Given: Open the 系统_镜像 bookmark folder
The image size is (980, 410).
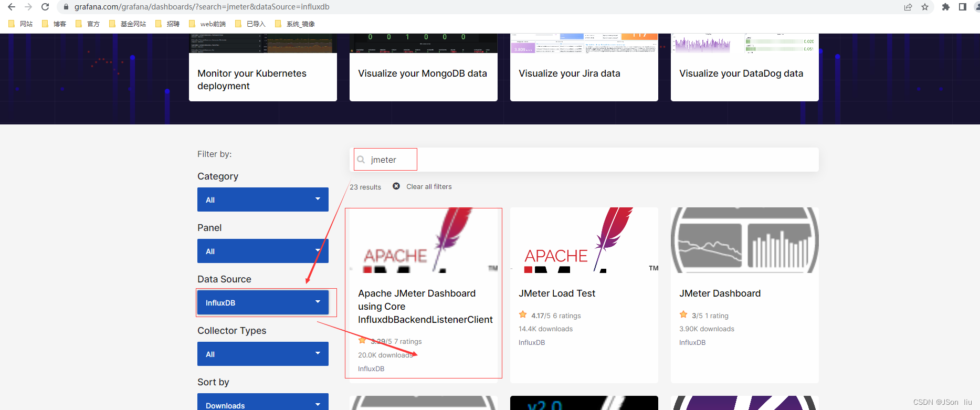Looking at the screenshot, I should click(x=295, y=24).
